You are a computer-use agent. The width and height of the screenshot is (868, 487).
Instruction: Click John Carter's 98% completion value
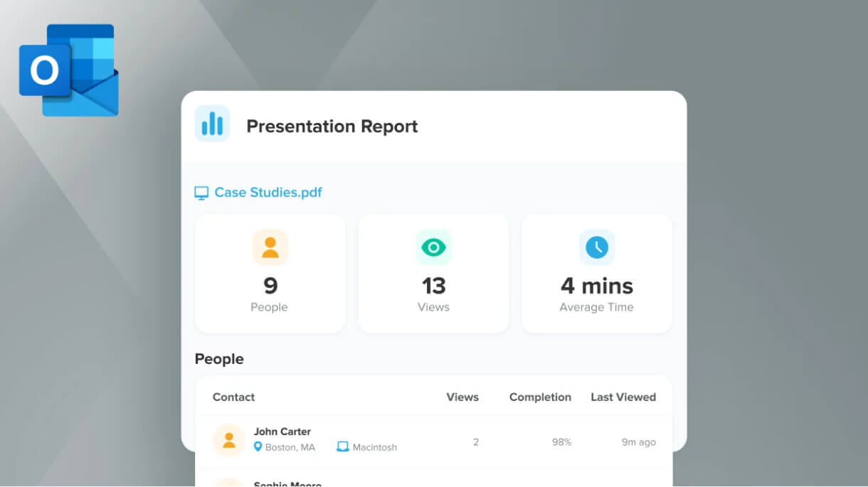(x=561, y=441)
